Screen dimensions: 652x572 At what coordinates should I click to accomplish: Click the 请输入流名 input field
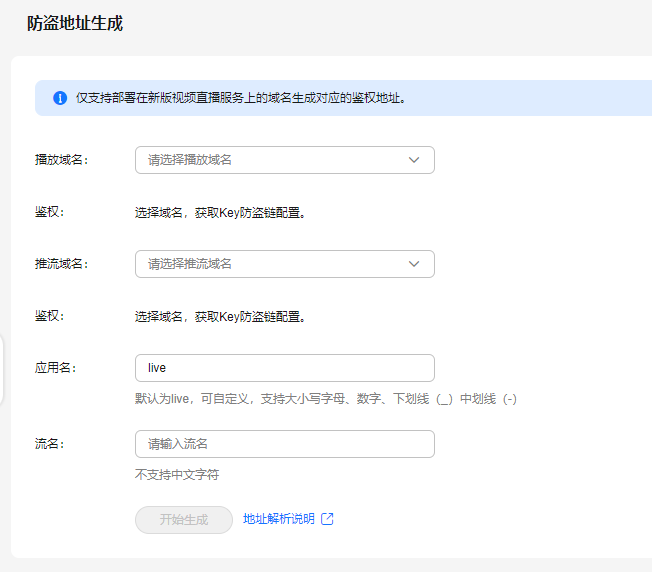pyautogui.click(x=285, y=444)
